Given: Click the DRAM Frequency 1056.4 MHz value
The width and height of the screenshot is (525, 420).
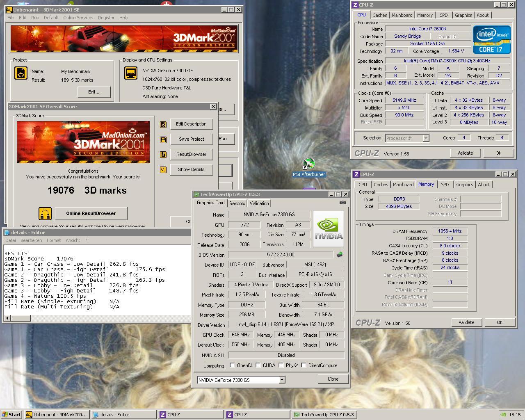Looking at the screenshot, I should (x=450, y=231).
